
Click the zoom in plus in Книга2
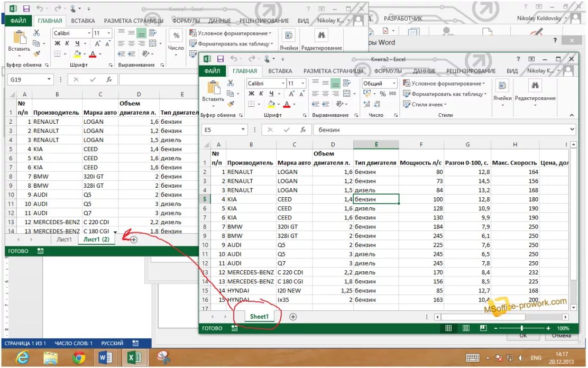click(548, 328)
